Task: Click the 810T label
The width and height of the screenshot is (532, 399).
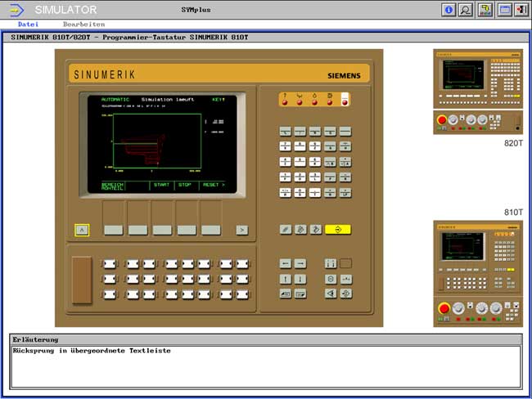Action: (x=513, y=213)
